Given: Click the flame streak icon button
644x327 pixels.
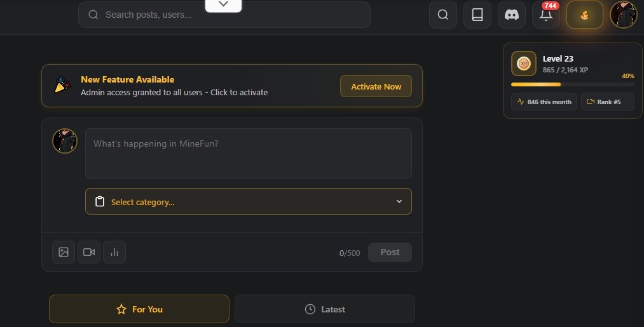Looking at the screenshot, I should point(584,15).
